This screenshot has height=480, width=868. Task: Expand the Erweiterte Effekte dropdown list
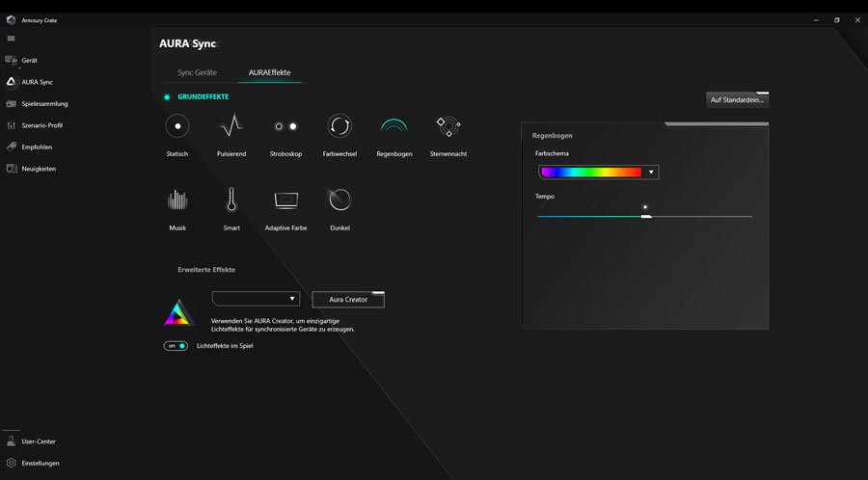click(x=256, y=299)
